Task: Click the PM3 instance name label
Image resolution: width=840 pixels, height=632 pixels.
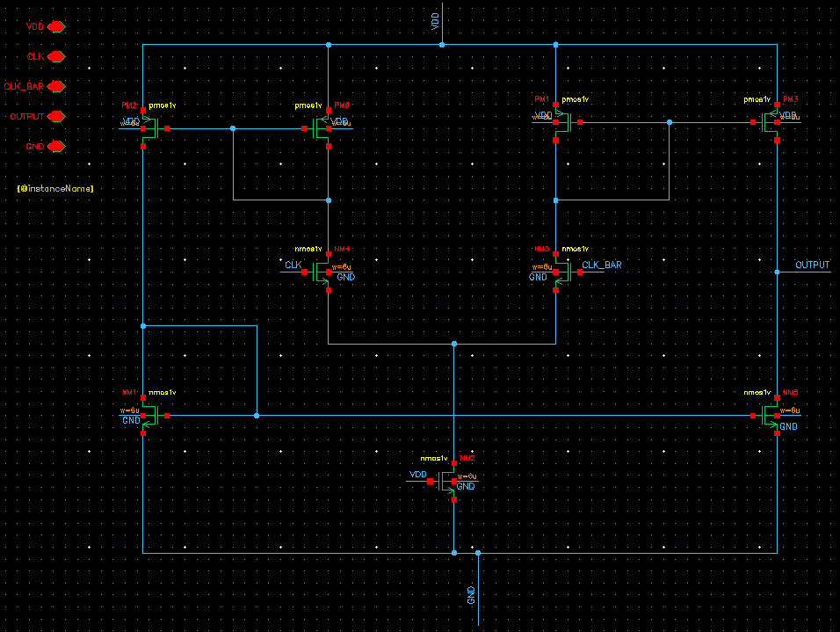Action: click(x=791, y=99)
